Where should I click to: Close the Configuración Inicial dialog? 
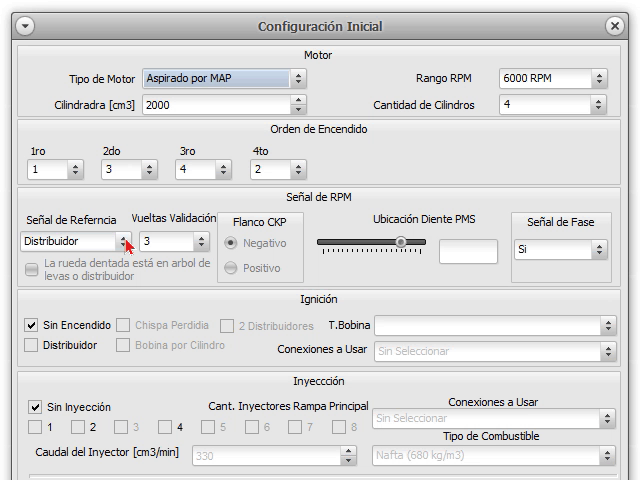615,26
